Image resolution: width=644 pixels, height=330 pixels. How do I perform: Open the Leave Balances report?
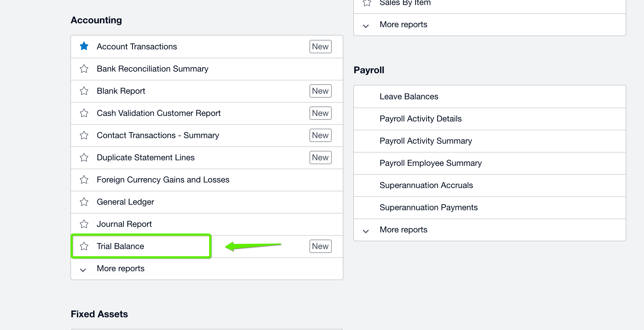[409, 96]
